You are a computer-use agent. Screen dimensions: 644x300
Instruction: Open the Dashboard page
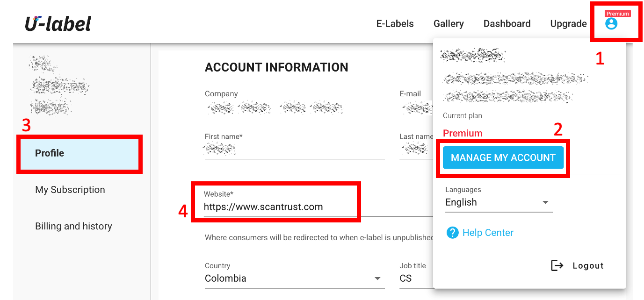coord(507,24)
